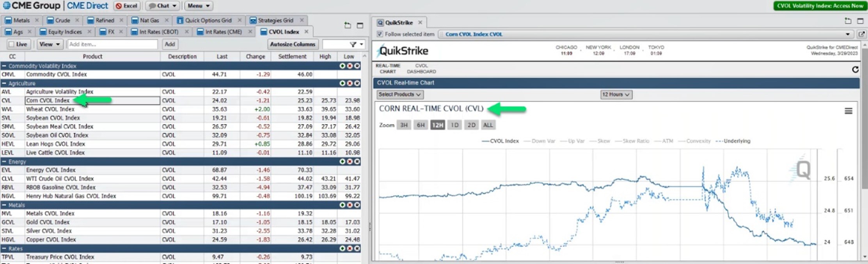This screenshot has width=868, height=264.
Task: Uncheck Follow selected item checkbox
Action: tap(380, 34)
